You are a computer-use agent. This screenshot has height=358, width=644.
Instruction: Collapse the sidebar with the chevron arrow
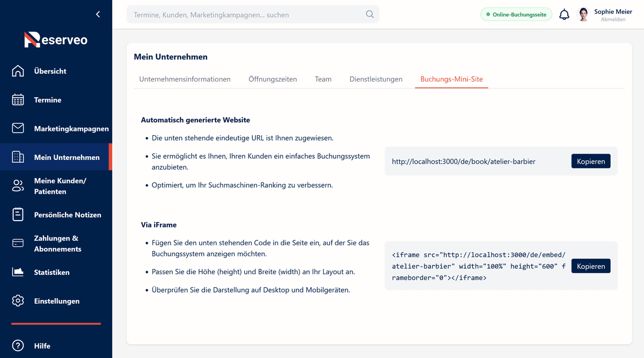pos(98,14)
